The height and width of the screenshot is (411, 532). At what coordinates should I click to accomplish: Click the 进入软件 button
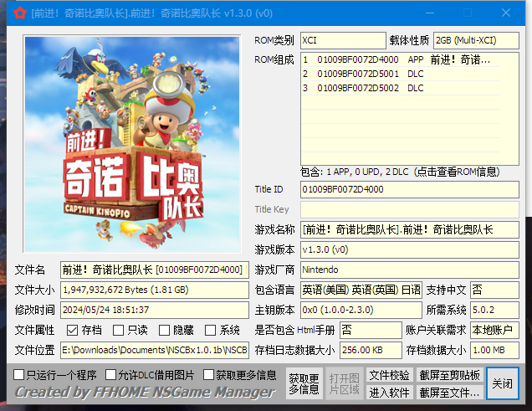click(390, 393)
